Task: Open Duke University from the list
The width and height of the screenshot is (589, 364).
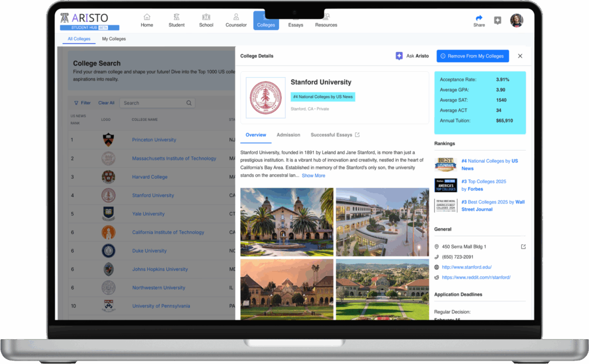Action: tap(149, 251)
